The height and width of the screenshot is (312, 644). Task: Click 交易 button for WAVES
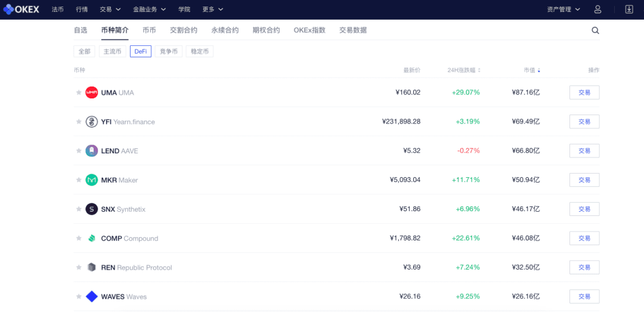pos(584,296)
